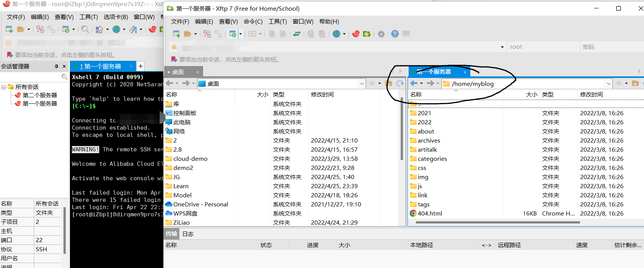Image resolution: width=644 pixels, height=268 pixels.
Task: Open 帮助(H) menu in Xftp
Action: [x=329, y=22]
